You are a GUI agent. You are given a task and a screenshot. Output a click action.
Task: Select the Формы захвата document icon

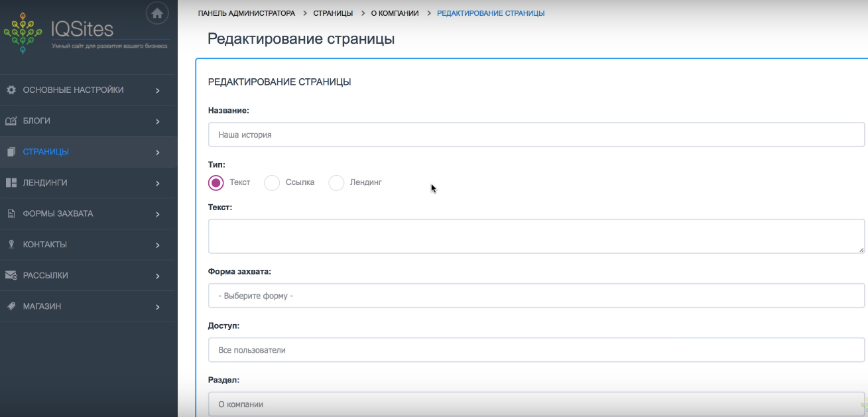11,213
